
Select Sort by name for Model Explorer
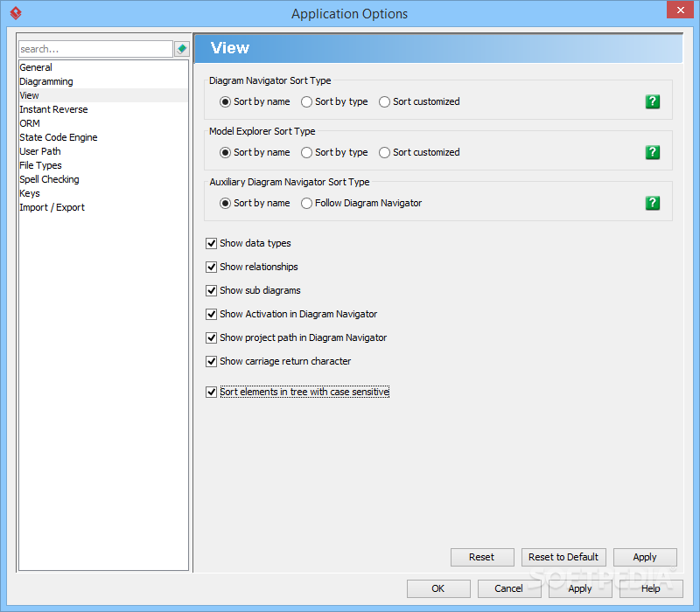point(255,152)
